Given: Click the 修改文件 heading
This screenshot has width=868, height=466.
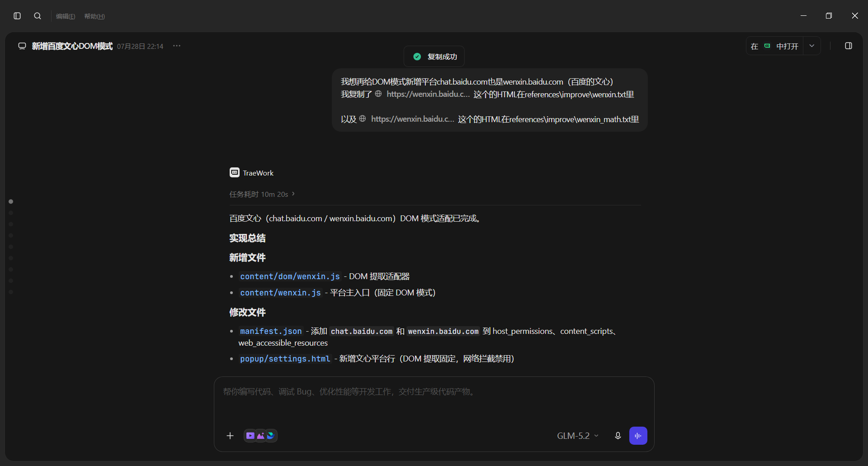Looking at the screenshot, I should 247,312.
